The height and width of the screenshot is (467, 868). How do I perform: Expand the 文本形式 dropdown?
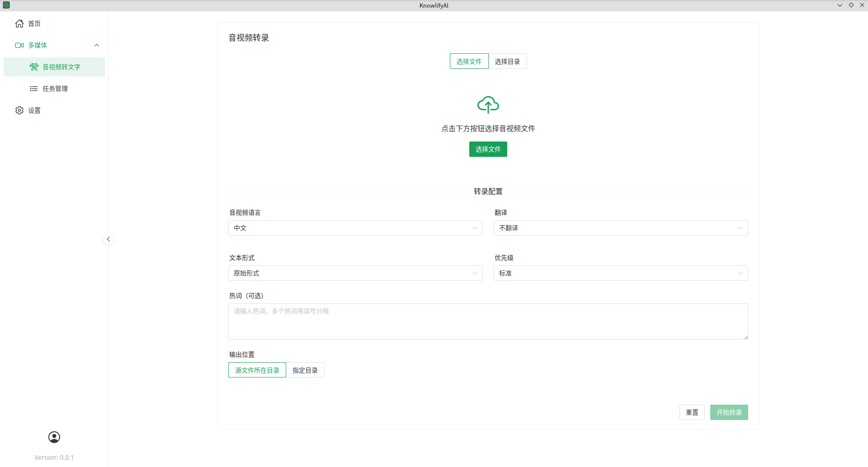tap(355, 273)
